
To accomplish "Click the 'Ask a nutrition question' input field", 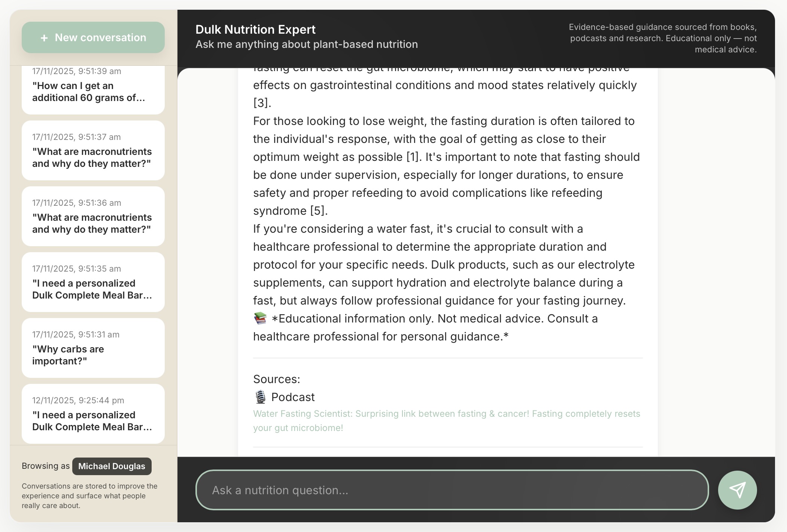I will pos(449,490).
